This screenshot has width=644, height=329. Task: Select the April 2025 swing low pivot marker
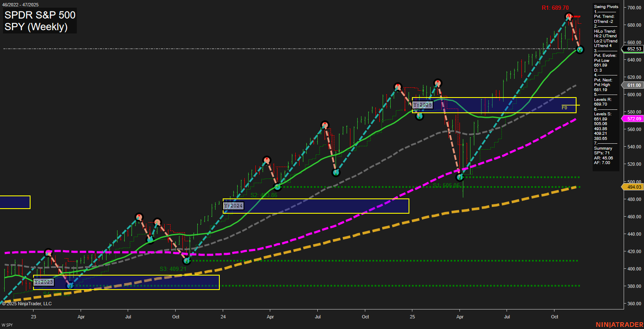(x=459, y=177)
